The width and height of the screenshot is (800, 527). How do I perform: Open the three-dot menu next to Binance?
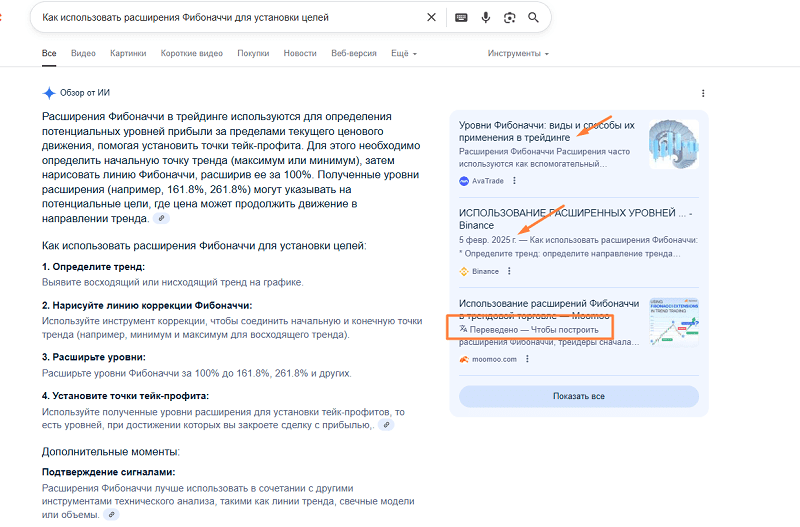coord(509,271)
